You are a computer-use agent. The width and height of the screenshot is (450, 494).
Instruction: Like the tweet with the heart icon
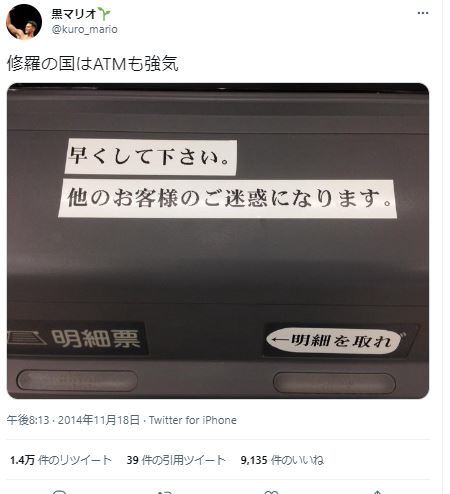point(271,492)
